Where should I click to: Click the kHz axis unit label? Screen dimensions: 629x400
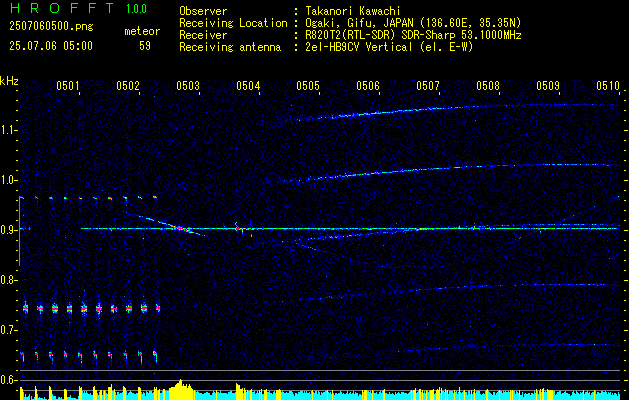[9, 81]
